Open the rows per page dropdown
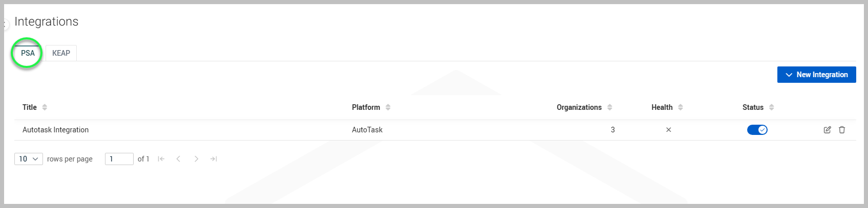868x208 pixels. coord(29,159)
